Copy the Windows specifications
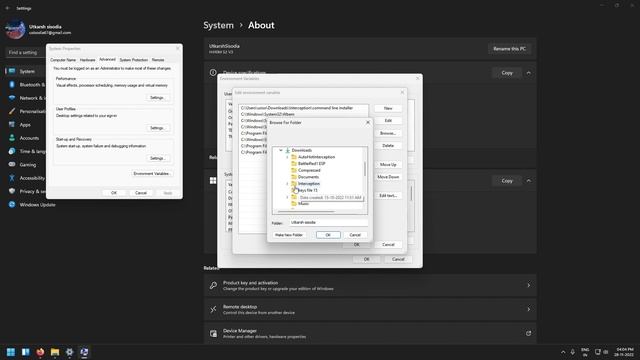 click(x=507, y=180)
